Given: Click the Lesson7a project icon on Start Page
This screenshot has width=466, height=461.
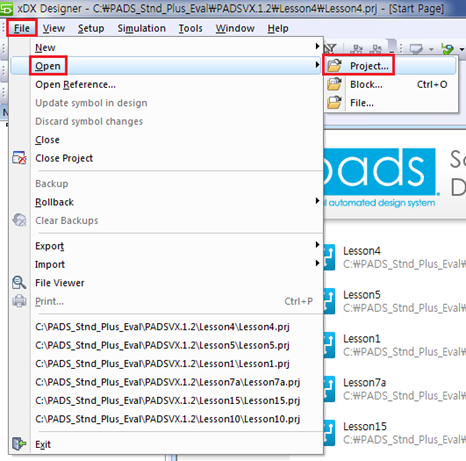Looking at the screenshot, I should (x=329, y=389).
